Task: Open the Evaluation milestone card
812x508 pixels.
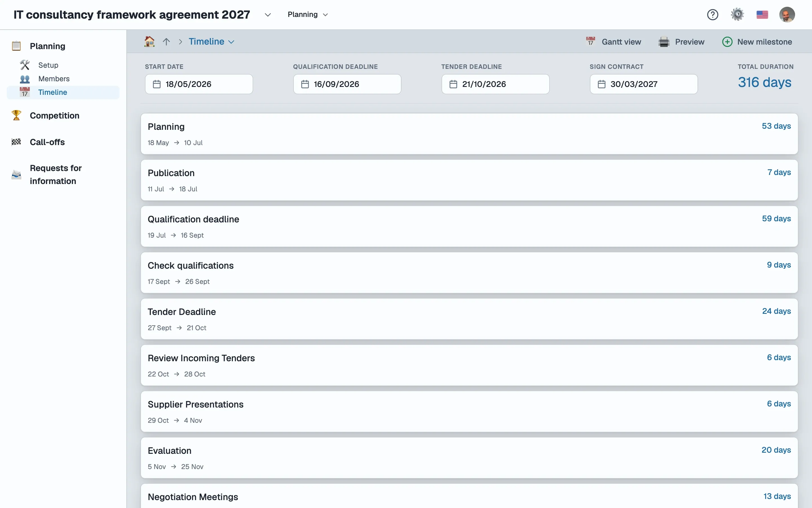Action: [469, 458]
